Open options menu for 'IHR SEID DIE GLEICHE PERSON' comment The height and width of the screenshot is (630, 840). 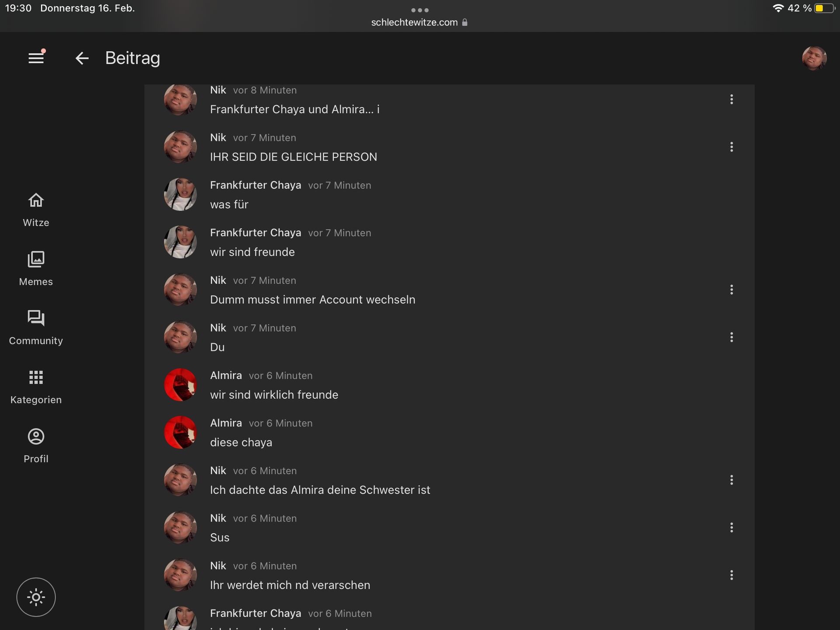731,147
